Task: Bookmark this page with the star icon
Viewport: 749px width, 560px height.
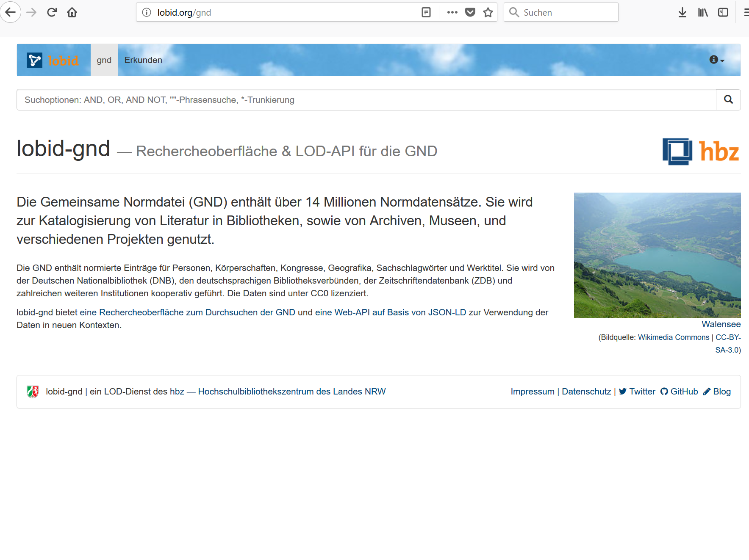Action: 488,12
